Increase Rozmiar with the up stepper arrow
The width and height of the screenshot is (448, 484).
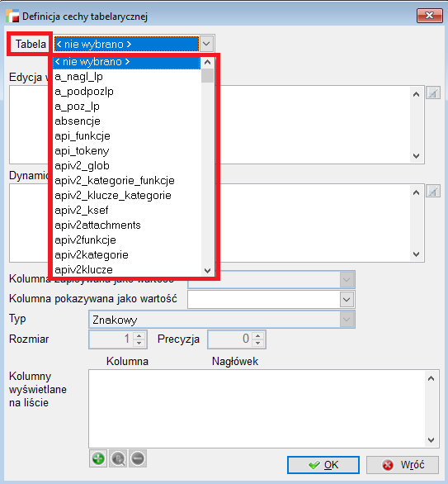pos(139,335)
